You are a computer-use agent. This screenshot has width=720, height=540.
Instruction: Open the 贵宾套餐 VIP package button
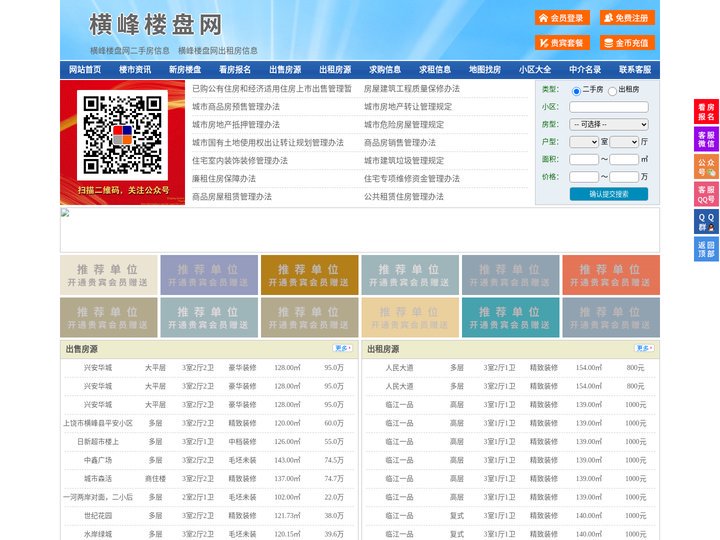click(562, 43)
